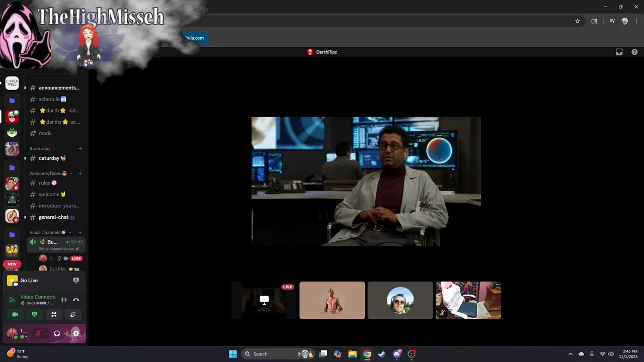644x362 pixels.
Task: Open noise suppression waveform icon
Action: (x=64, y=300)
